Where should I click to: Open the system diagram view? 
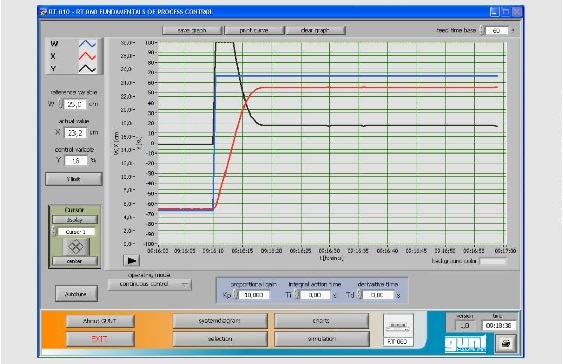tap(220, 321)
